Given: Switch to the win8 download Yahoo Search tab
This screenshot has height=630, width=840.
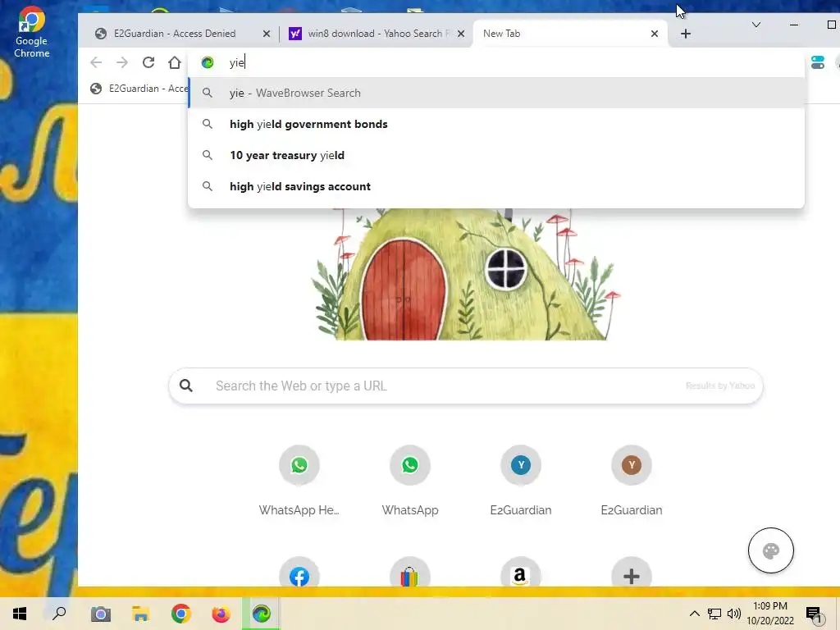Looking at the screenshot, I should click(x=375, y=34).
